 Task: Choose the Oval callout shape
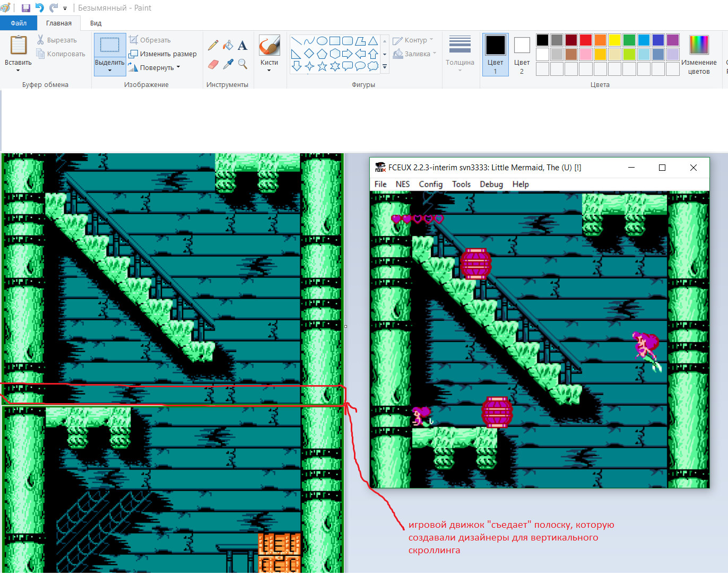click(x=360, y=66)
